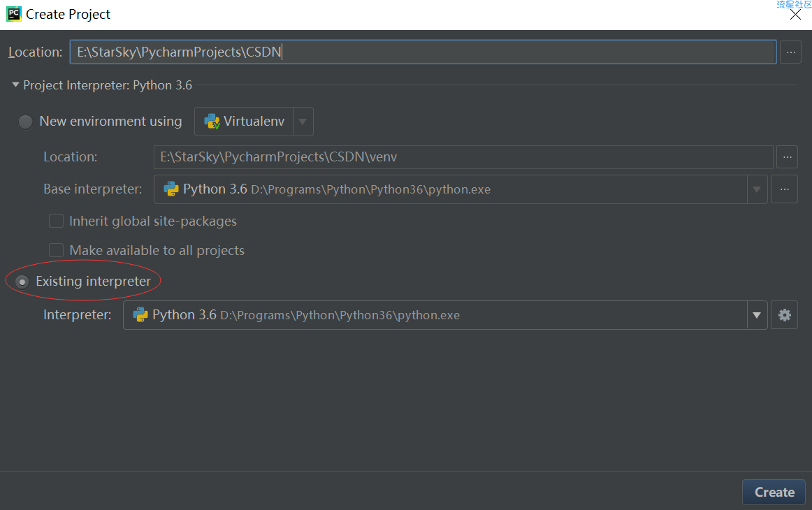Browse for venv location folder
This screenshot has width=812, height=510.
787,157
